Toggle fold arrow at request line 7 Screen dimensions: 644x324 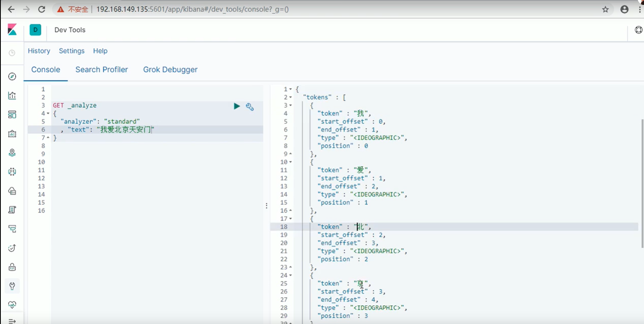[x=48, y=138]
